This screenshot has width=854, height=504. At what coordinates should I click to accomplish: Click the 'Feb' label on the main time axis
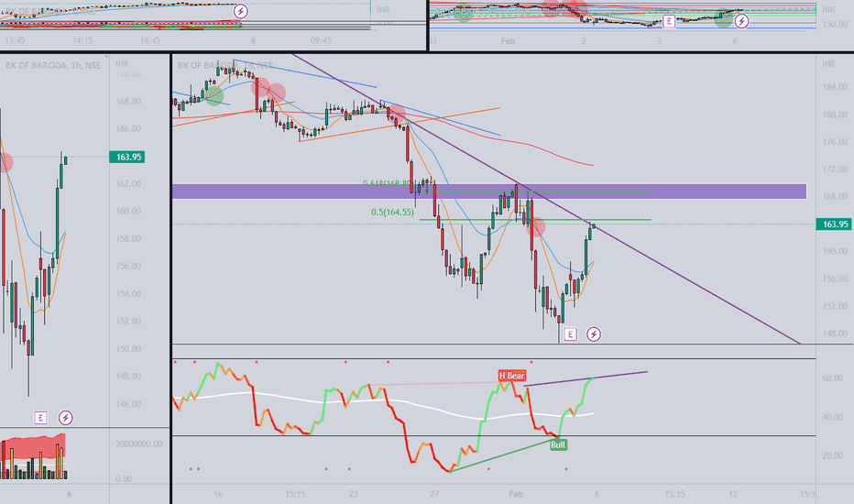pos(515,494)
